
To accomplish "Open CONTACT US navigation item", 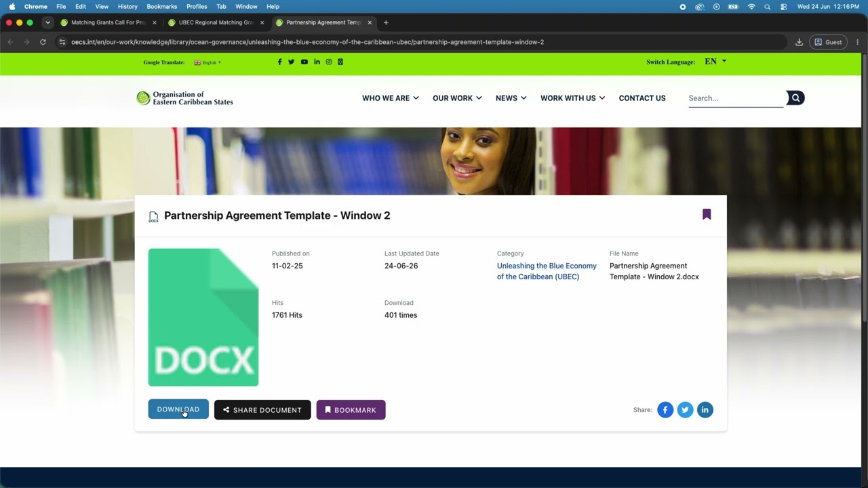I will click(642, 98).
